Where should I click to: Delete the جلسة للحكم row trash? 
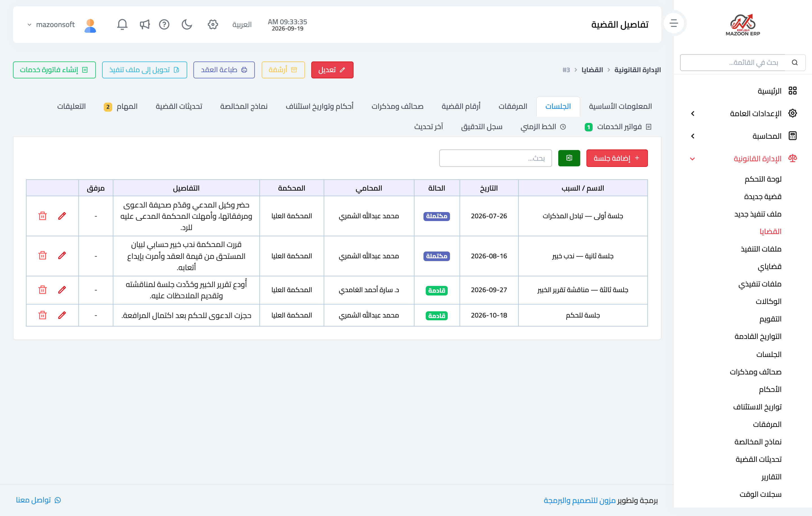(43, 315)
